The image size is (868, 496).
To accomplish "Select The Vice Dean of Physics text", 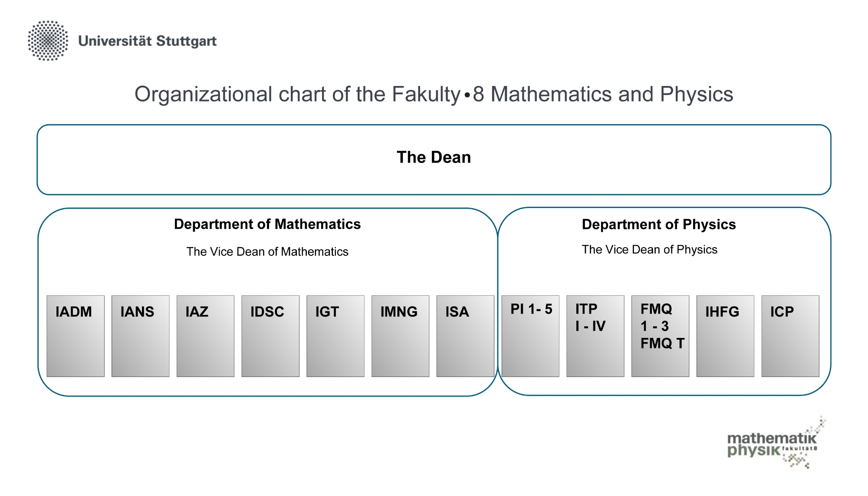I will coord(650,249).
